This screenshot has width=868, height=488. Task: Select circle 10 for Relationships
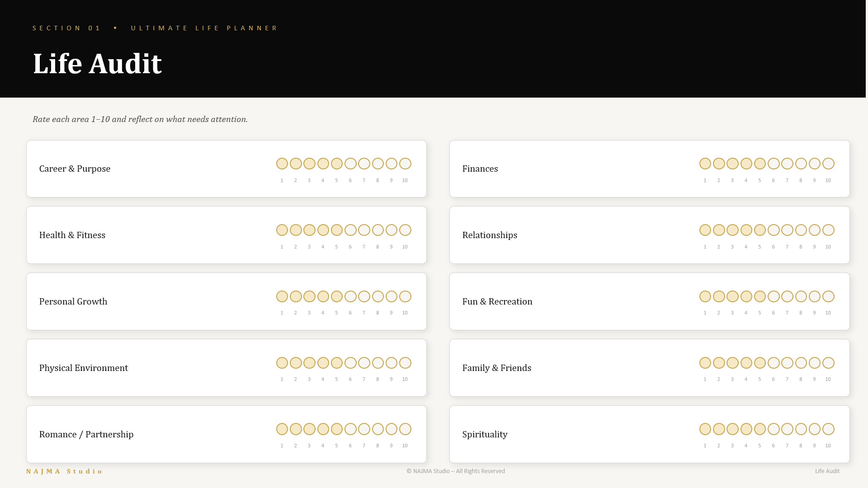point(828,230)
